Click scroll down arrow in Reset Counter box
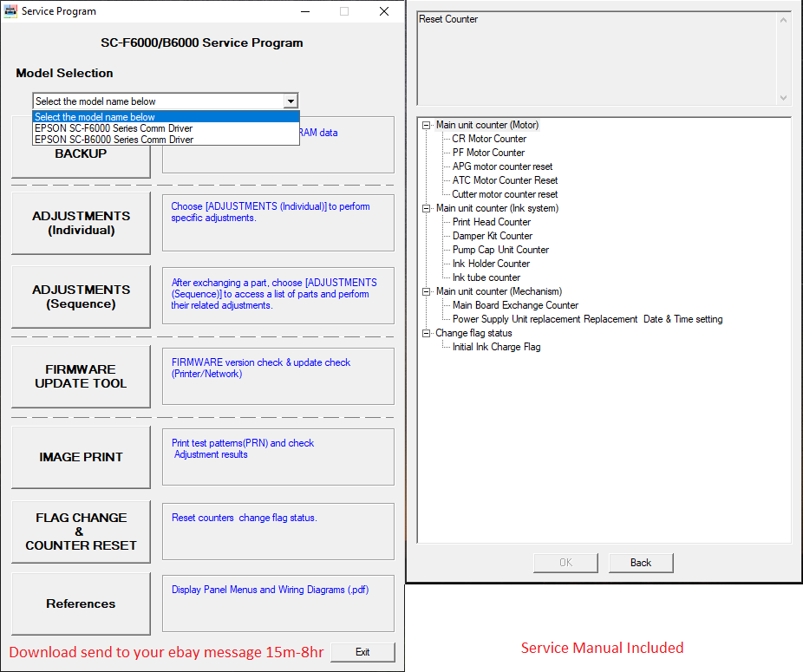This screenshot has width=803, height=672. [783, 97]
